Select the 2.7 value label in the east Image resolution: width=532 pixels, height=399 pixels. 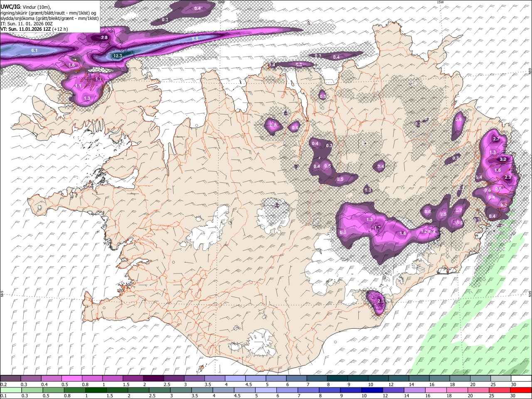496,139
